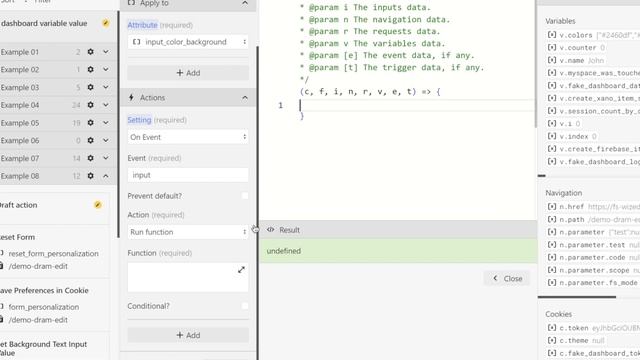Open the Setting dropdown On Event
The width and height of the screenshot is (640, 360).
pyautogui.click(x=188, y=137)
